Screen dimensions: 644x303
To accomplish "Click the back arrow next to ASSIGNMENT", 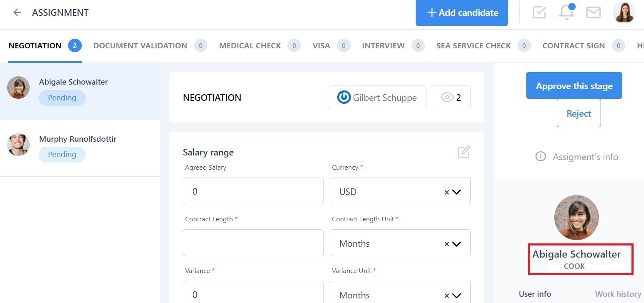I will pyautogui.click(x=17, y=13).
